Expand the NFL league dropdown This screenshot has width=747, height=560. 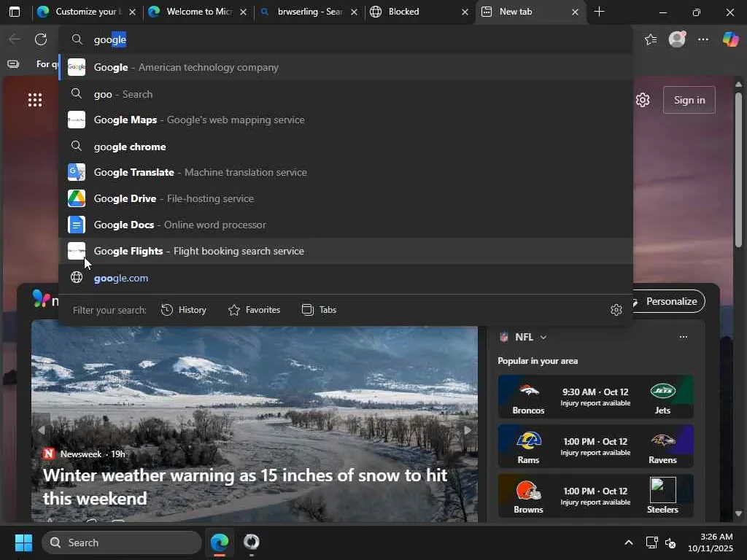click(543, 337)
